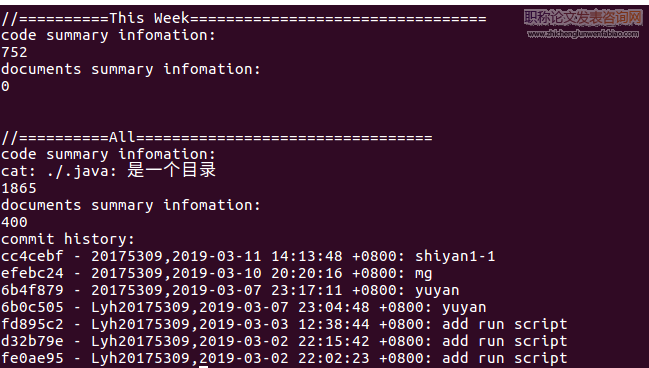Image resolution: width=649 pixels, height=368 pixels.
Task: Click the commit history label
Action: tap(68, 239)
